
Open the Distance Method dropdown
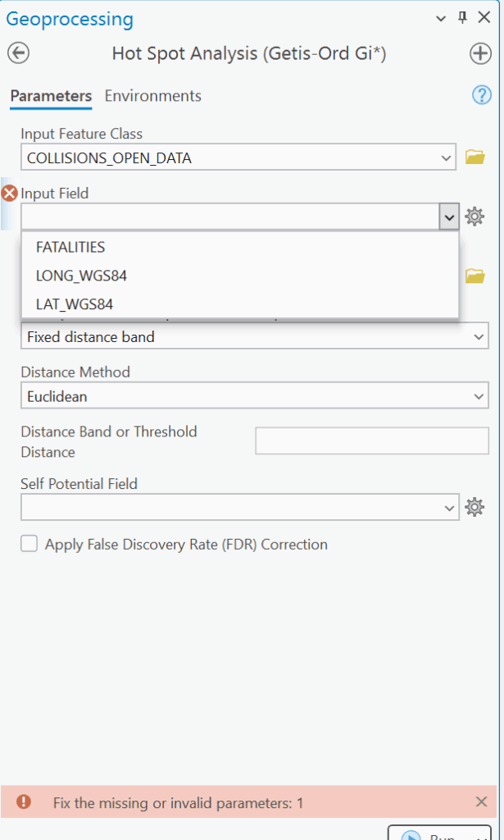tap(479, 396)
